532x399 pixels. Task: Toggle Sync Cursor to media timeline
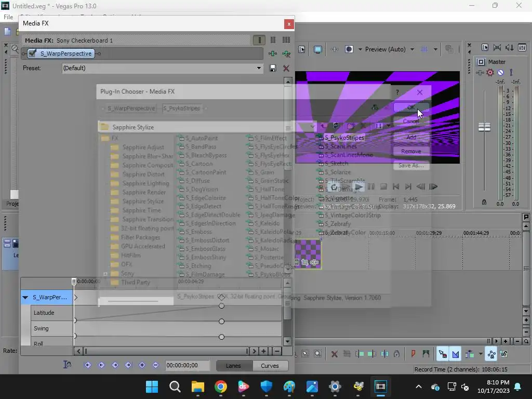[67, 365]
